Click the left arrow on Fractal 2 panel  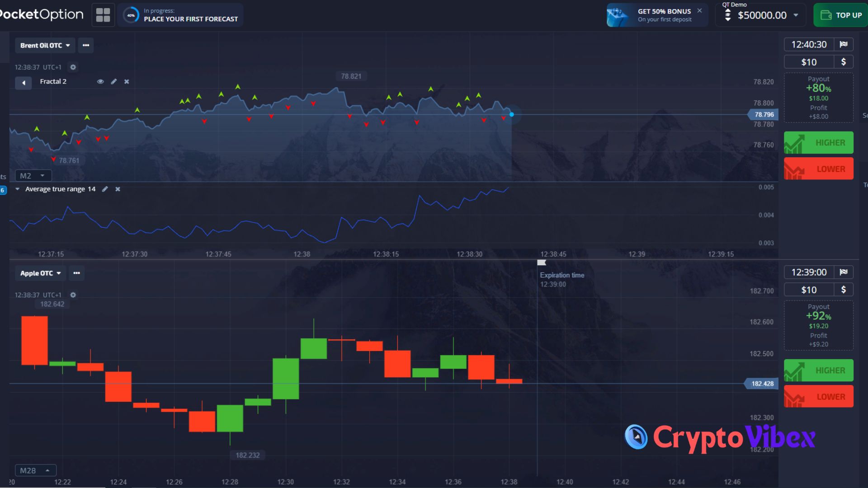click(24, 82)
